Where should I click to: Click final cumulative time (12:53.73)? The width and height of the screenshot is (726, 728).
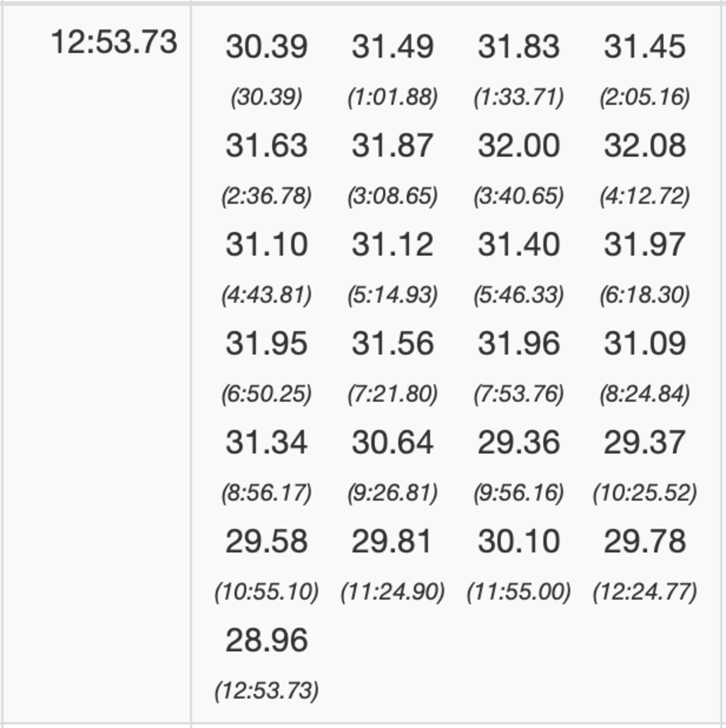pos(267,690)
